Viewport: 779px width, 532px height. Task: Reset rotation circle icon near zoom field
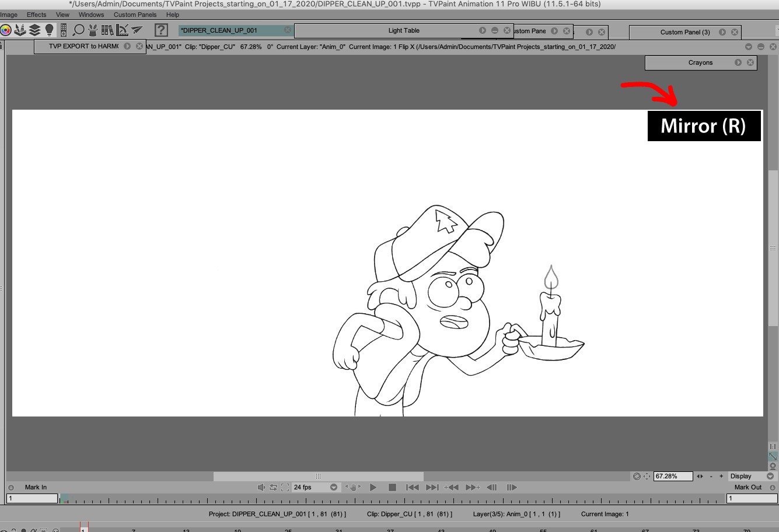[637, 476]
